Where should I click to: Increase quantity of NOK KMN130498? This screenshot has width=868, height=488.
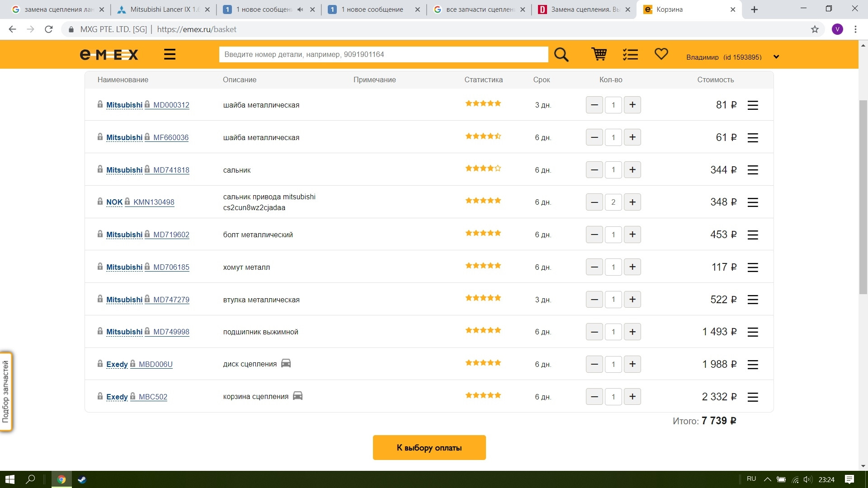click(x=632, y=202)
